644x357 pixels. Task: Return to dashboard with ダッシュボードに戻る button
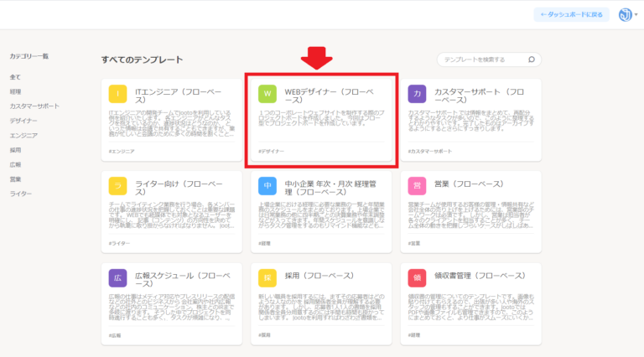coord(571,15)
